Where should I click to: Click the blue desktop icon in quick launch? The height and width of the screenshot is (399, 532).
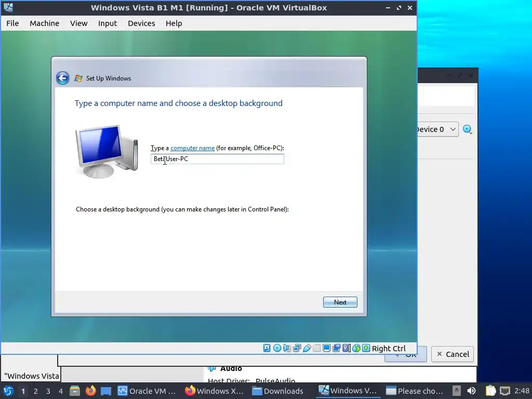[106, 391]
